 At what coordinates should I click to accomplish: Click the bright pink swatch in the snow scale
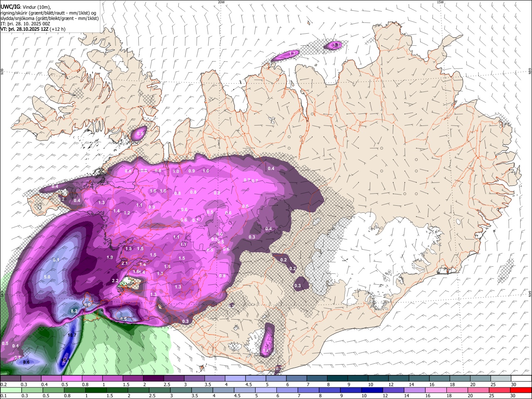point(71,378)
